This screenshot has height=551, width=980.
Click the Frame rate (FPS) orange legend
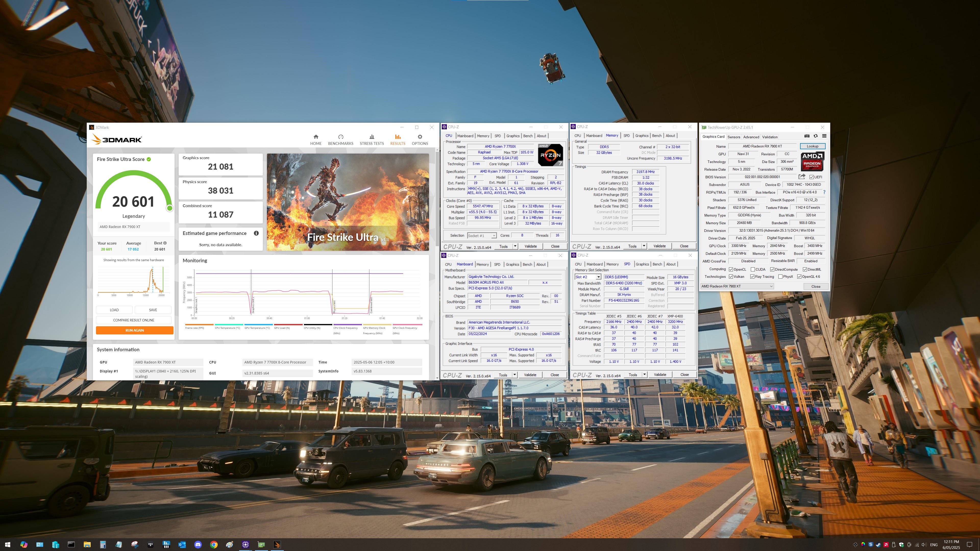tap(199, 326)
